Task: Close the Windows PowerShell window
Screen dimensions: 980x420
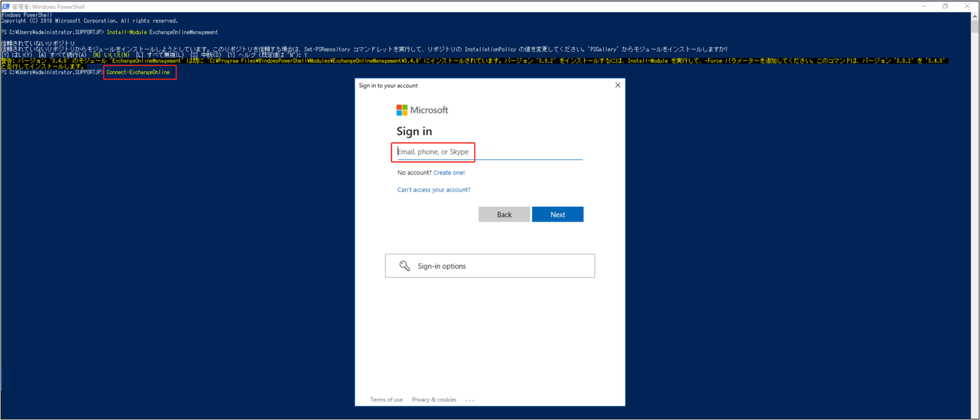Action: point(967,6)
